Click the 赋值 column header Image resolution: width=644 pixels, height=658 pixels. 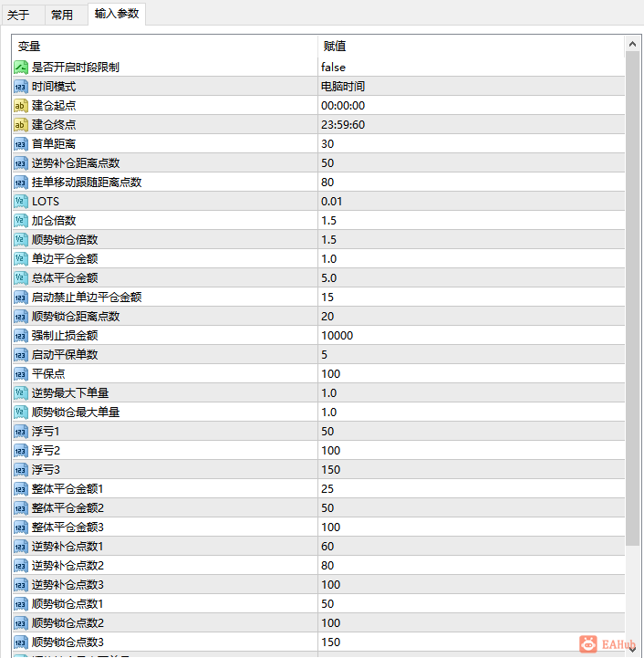click(x=472, y=47)
